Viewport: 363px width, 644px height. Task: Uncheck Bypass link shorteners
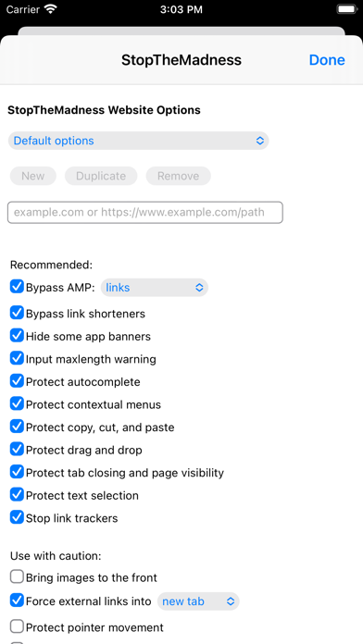pos(17,313)
